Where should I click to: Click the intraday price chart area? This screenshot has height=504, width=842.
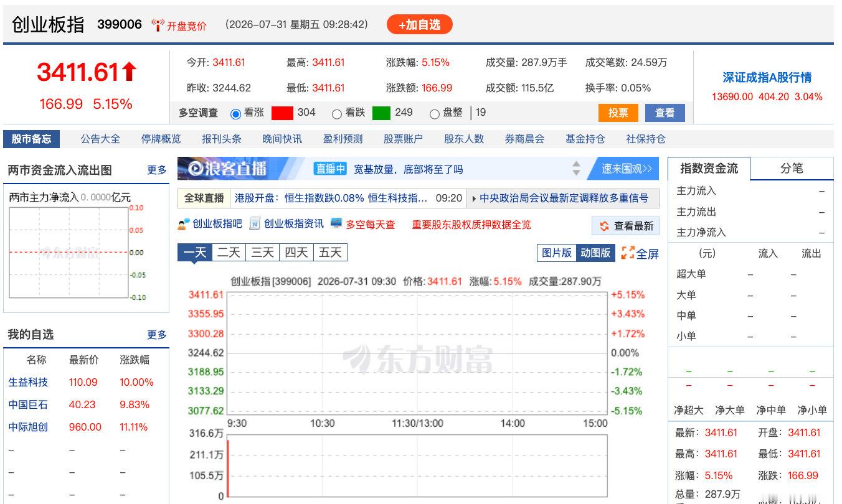[417, 352]
